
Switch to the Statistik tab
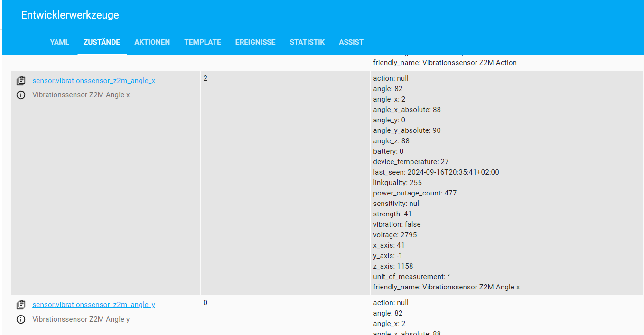307,42
